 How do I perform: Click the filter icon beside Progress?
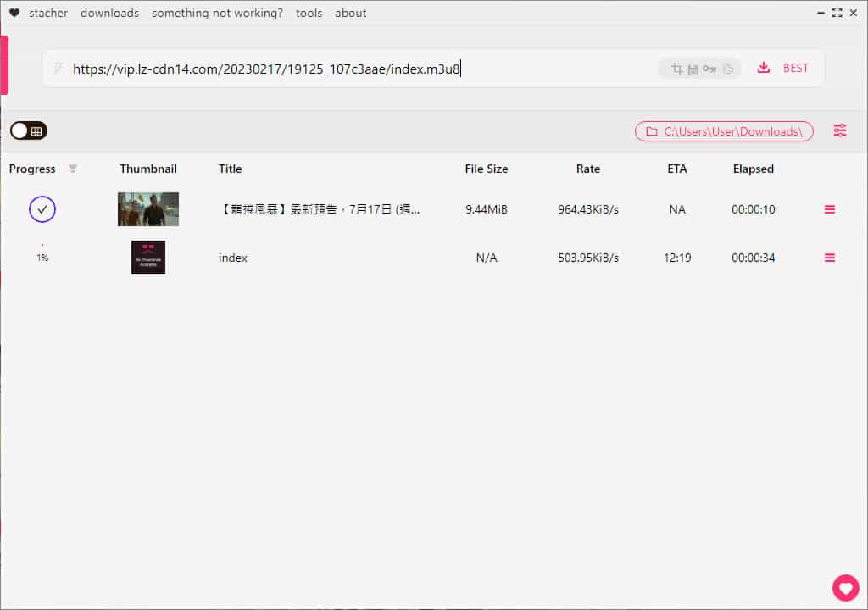(73, 169)
